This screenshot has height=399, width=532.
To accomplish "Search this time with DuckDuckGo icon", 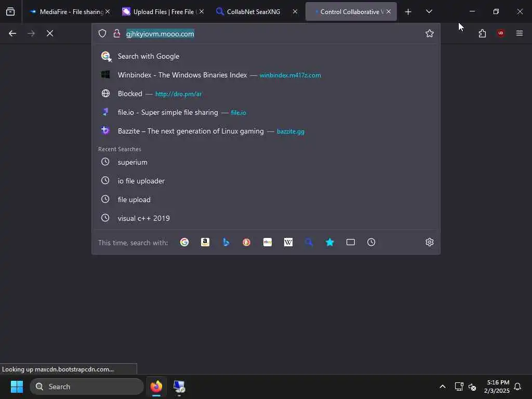I will [247, 242].
